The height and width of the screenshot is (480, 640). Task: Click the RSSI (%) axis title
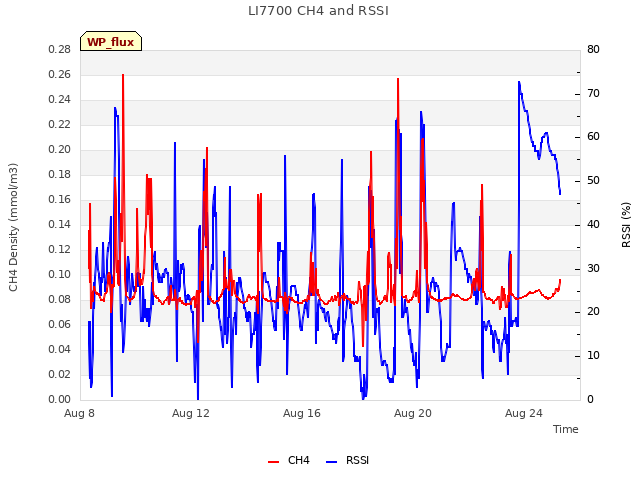626,225
